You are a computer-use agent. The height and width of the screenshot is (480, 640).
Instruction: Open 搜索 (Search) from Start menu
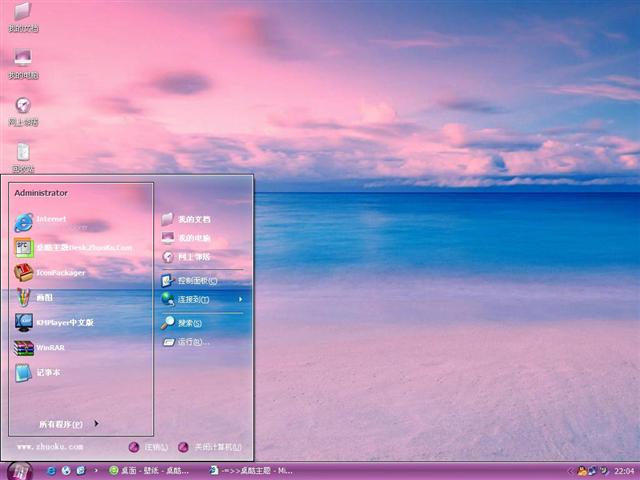pos(203,323)
